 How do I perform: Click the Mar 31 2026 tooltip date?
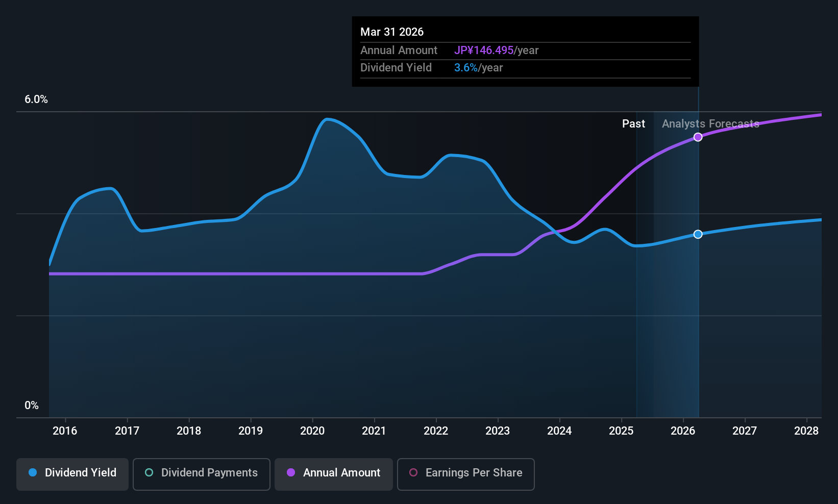392,32
